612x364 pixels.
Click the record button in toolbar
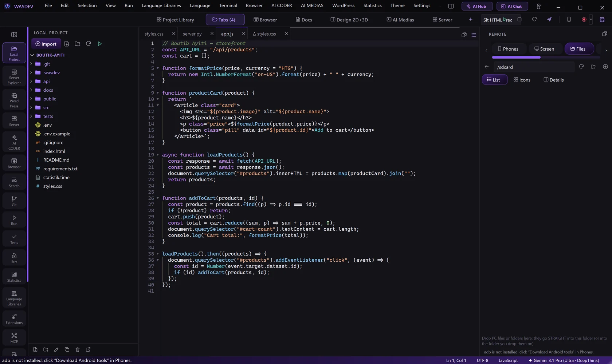(x=584, y=20)
